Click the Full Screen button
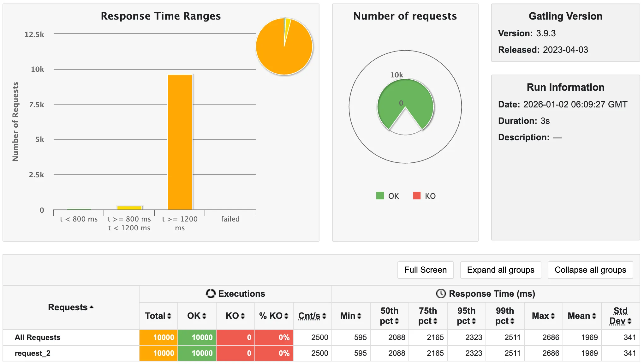The height and width of the screenshot is (364, 644). (x=425, y=270)
